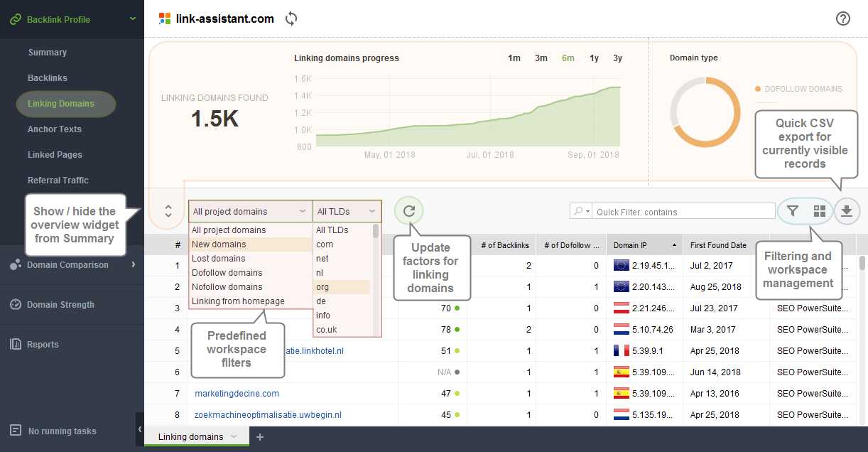Screen dimensions: 868x452
Task: Click the link-assistant.com colored logo icon
Action: coord(165,19)
